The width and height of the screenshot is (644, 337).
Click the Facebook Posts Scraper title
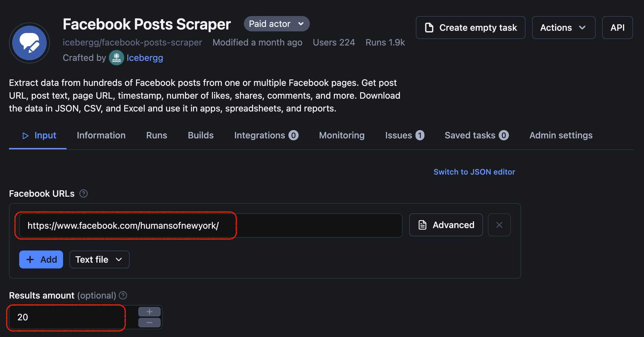(x=147, y=24)
